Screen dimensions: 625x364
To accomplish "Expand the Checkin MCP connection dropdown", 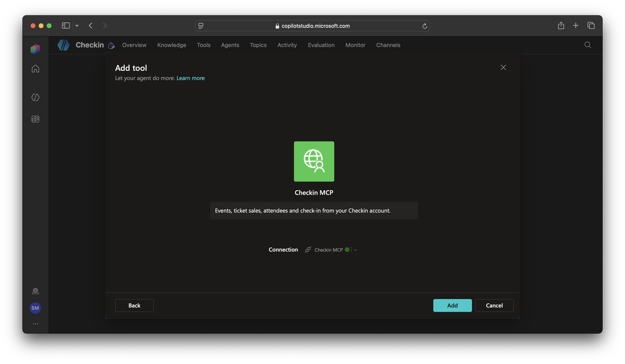I will pyautogui.click(x=355, y=250).
